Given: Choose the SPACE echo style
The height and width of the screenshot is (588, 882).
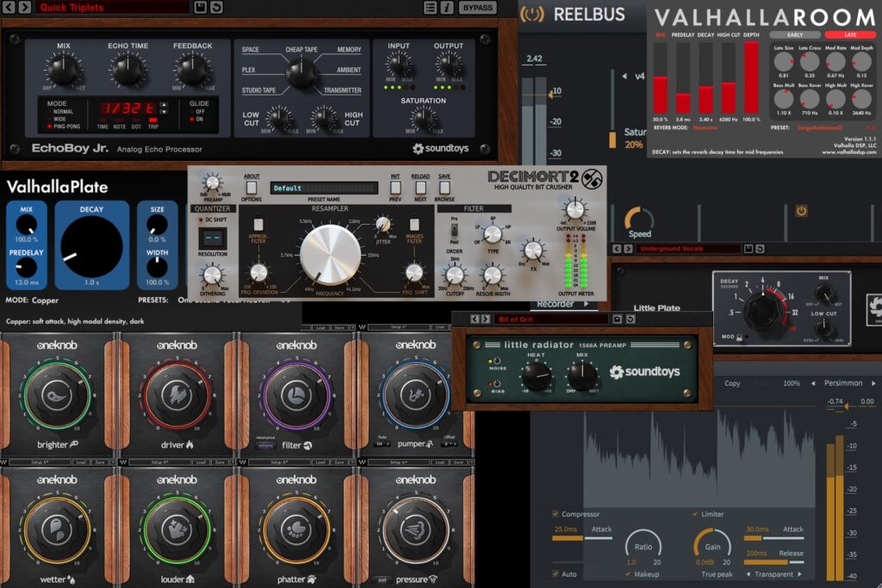Looking at the screenshot, I should coord(251,49).
